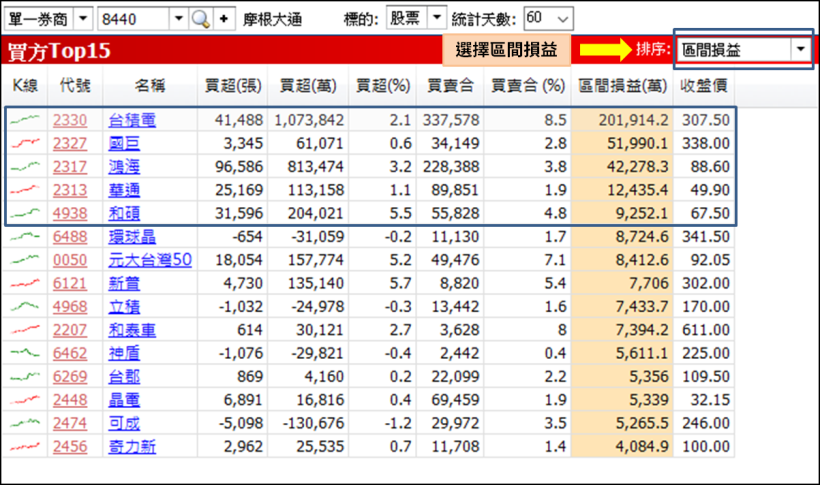820x485 pixels.
Task: Open stock code link 6462
Action: click(70, 354)
